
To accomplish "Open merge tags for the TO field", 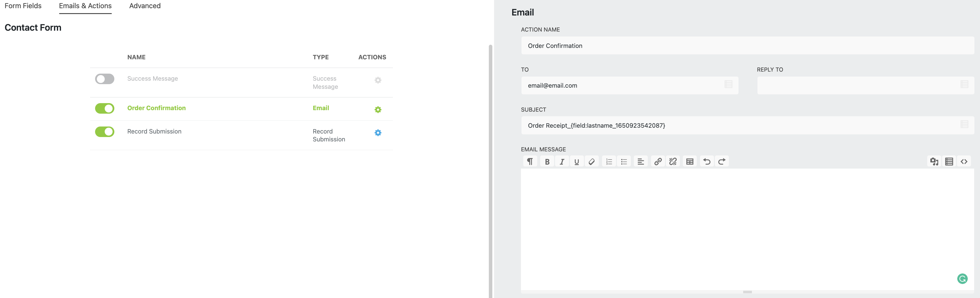I will (729, 85).
